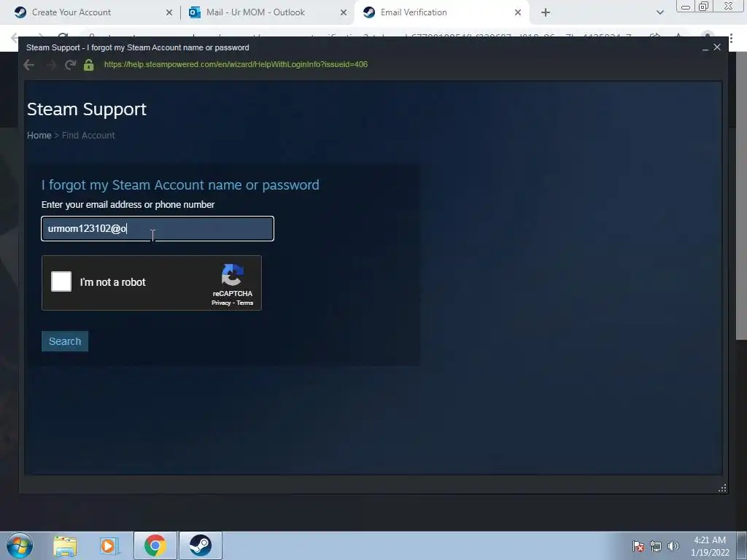Viewport: 747px width, 560px height.
Task: Open Action Center flag in tray
Action: tap(638, 546)
